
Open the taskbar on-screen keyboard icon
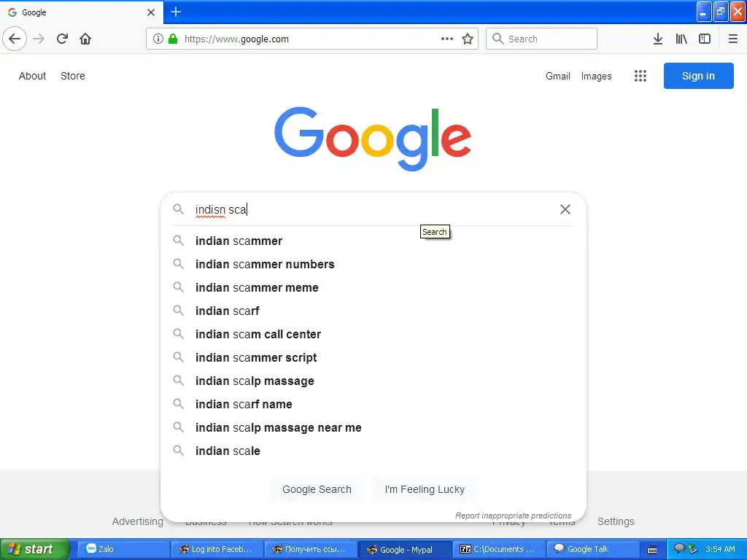pos(652,550)
